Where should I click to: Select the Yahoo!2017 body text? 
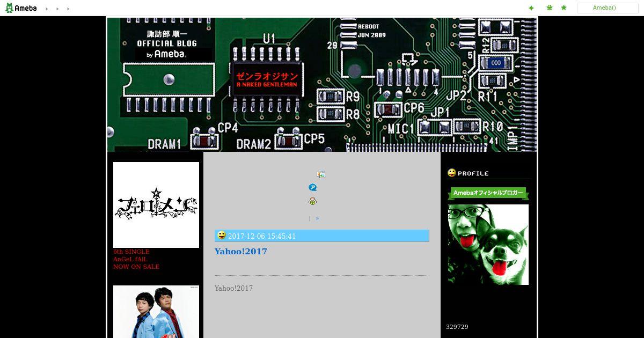click(x=233, y=289)
